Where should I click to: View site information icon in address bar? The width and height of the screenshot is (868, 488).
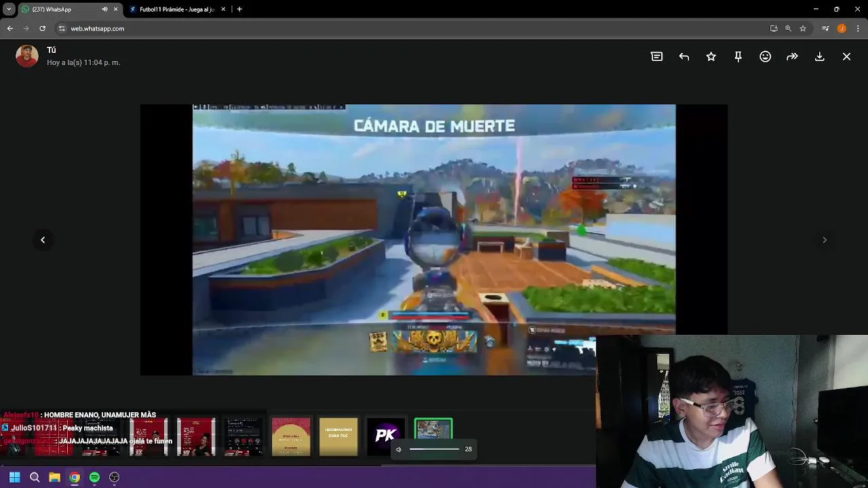click(62, 28)
